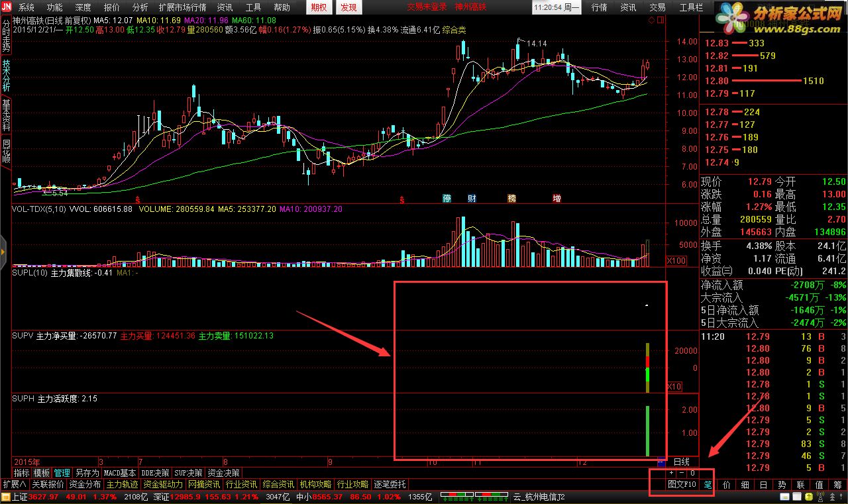This screenshot has width=848, height=504.
Task: Click the 上证 index icon in status bar
Action: (6, 496)
